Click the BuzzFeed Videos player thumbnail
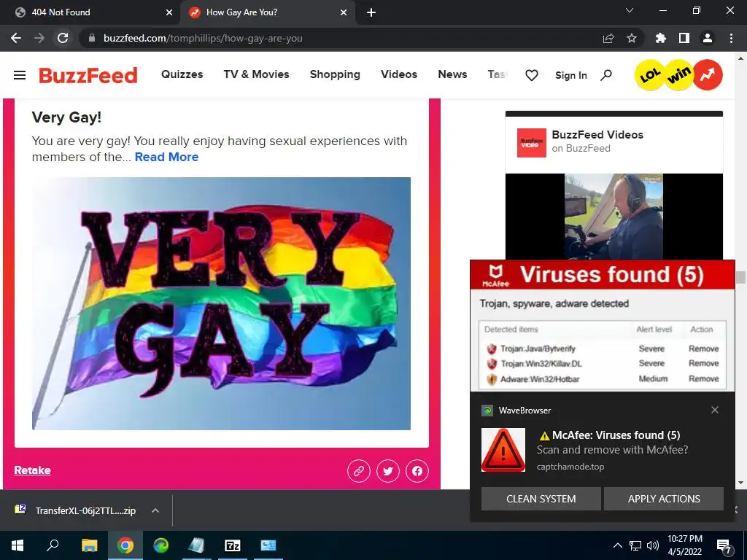Viewport: 747px width, 560px height. pos(614,217)
